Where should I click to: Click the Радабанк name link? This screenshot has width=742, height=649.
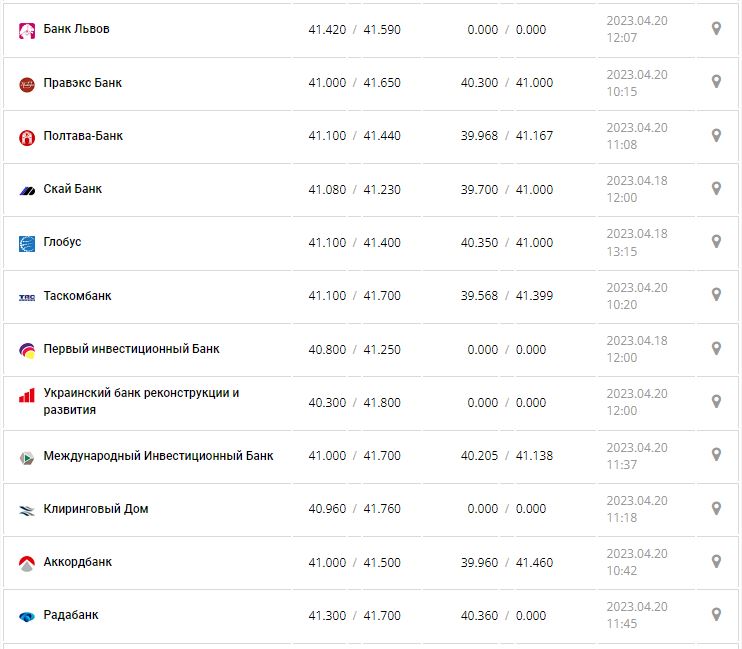(71, 615)
